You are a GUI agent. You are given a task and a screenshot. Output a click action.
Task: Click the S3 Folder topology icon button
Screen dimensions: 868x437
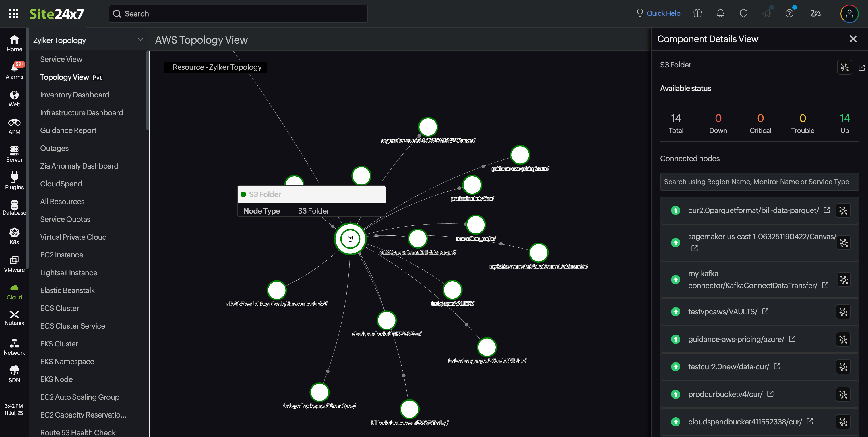844,67
